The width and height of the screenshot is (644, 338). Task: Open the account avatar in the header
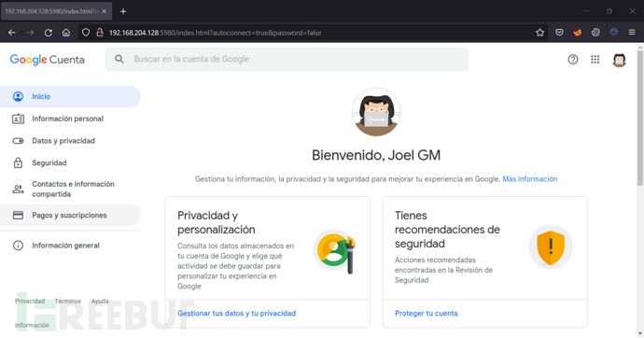pos(619,60)
